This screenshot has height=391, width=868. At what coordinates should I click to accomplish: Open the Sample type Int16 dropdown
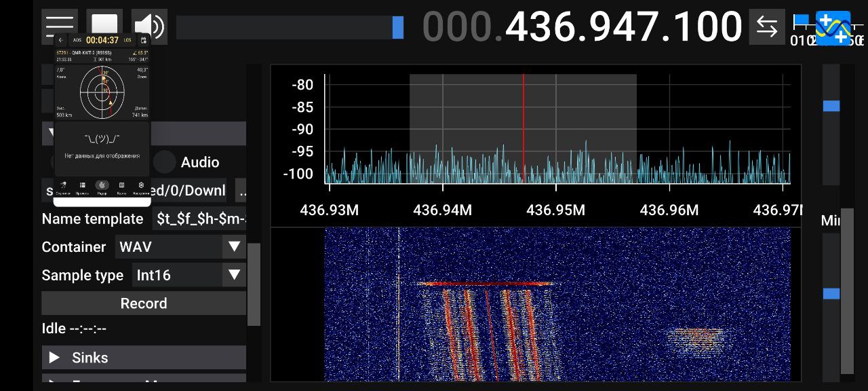pos(188,276)
